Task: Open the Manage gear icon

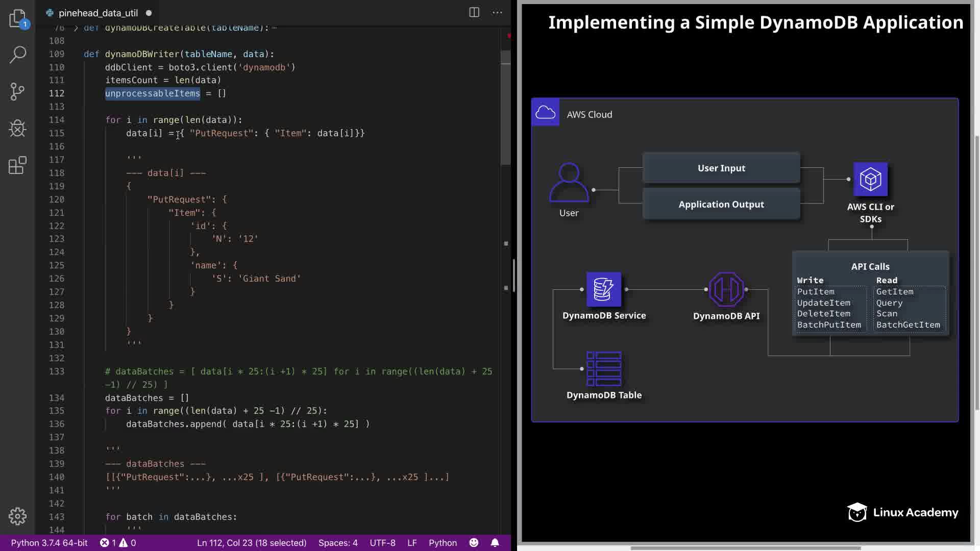Action: point(17,516)
